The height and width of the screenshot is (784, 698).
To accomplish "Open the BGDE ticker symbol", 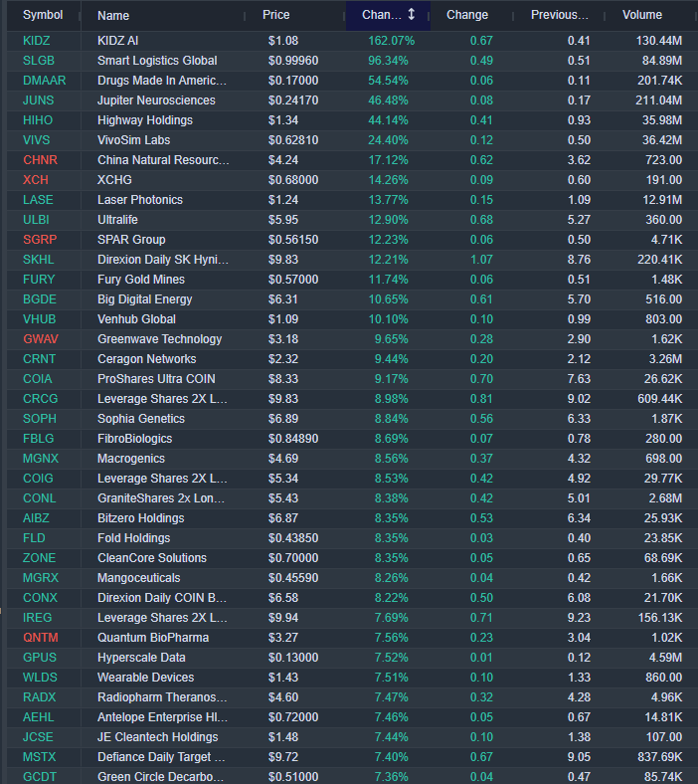I will point(40,299).
